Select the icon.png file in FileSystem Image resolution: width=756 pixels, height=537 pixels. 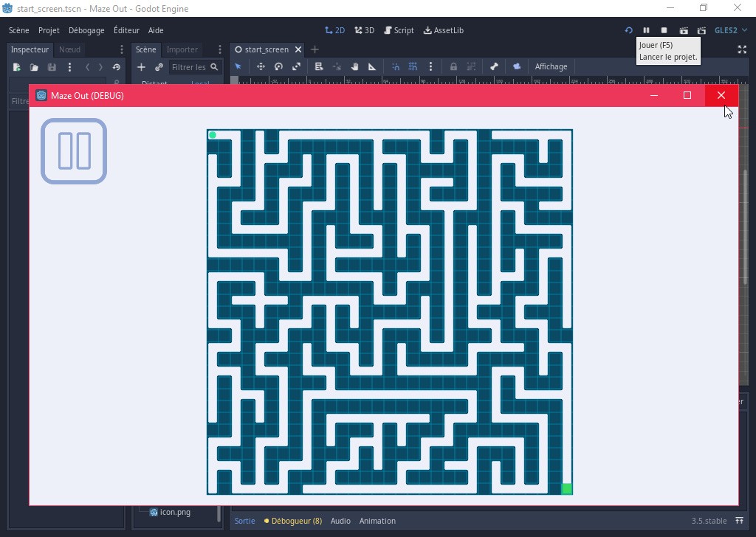175,511
